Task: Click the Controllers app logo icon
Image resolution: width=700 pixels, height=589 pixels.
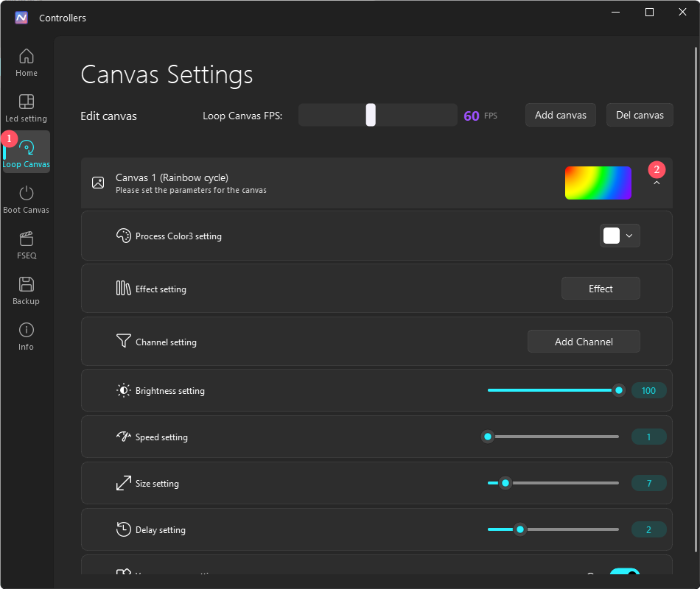Action: click(x=21, y=18)
